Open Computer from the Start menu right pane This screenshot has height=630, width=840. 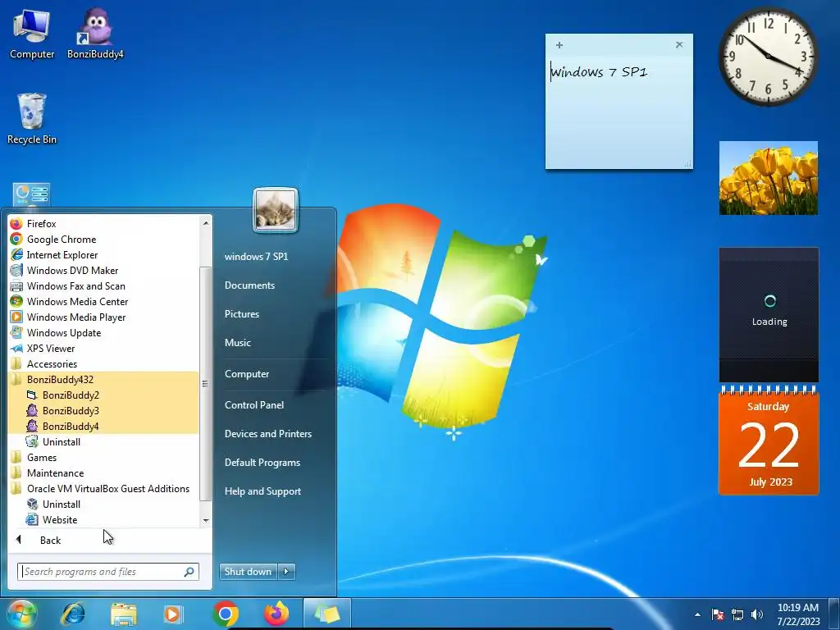[x=246, y=374]
